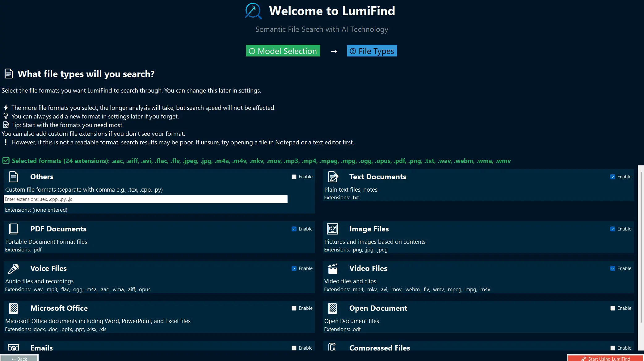
Task: Uncheck the Image Files Enable box
Action: [613, 229]
